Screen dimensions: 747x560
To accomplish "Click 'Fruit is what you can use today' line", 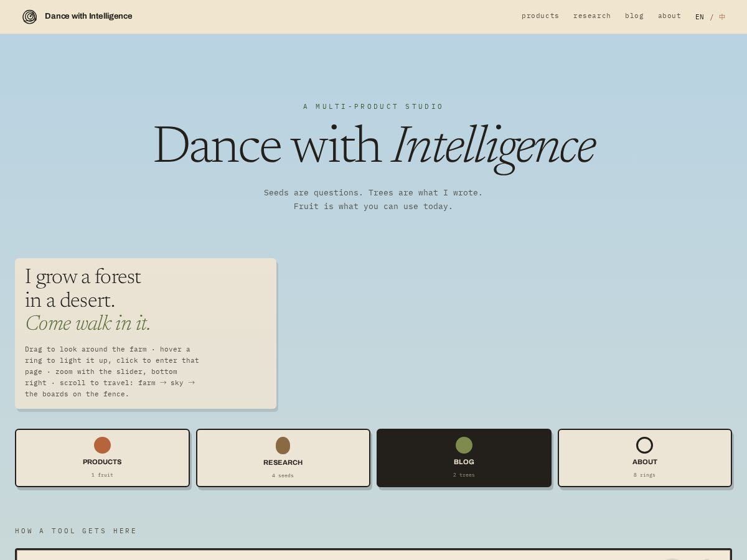I will coord(374,207).
